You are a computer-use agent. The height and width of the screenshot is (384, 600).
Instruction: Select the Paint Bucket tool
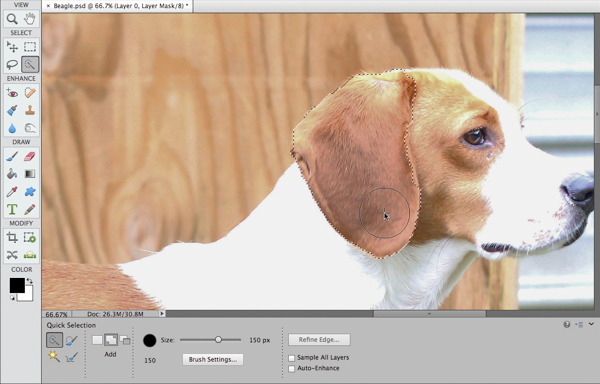(12, 174)
